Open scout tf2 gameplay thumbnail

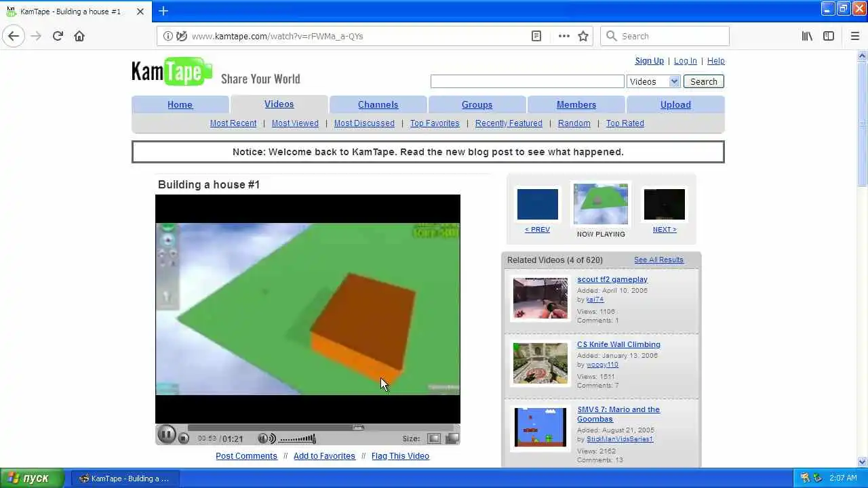coord(540,298)
